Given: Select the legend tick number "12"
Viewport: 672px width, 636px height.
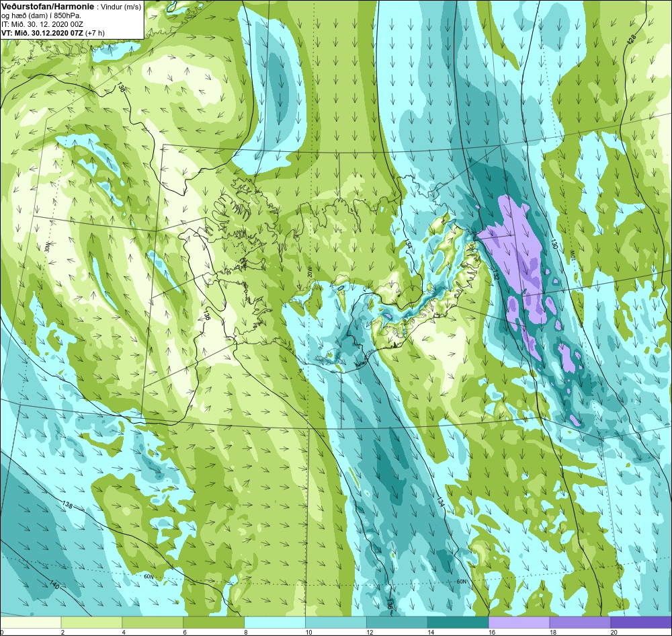Looking at the screenshot, I should tap(370, 632).
